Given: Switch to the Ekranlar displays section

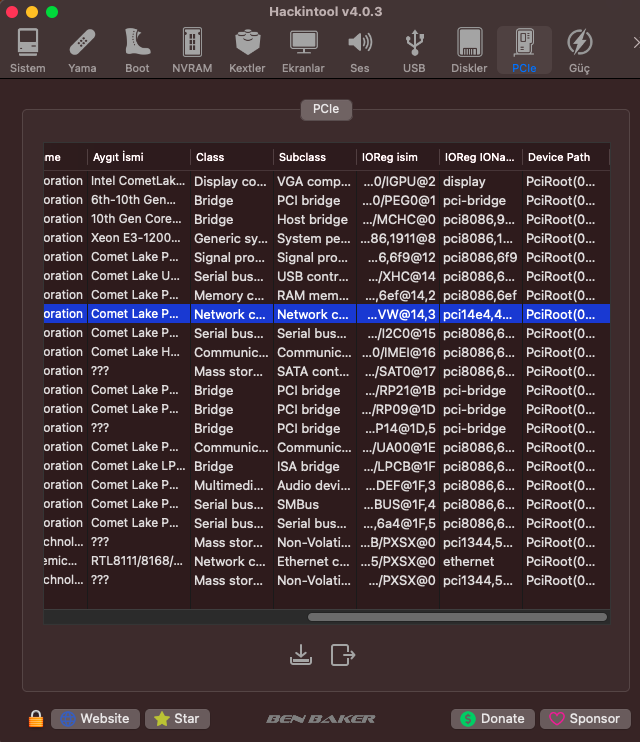Looking at the screenshot, I should [x=303, y=50].
